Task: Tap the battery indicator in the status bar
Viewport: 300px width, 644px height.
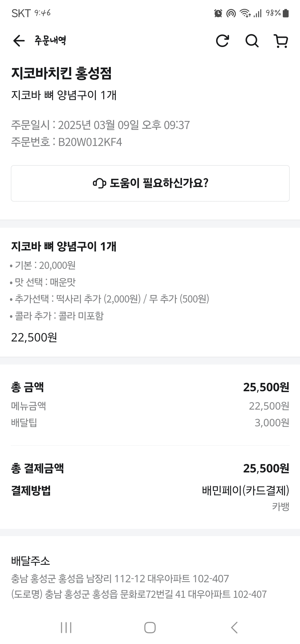Action: [286, 13]
